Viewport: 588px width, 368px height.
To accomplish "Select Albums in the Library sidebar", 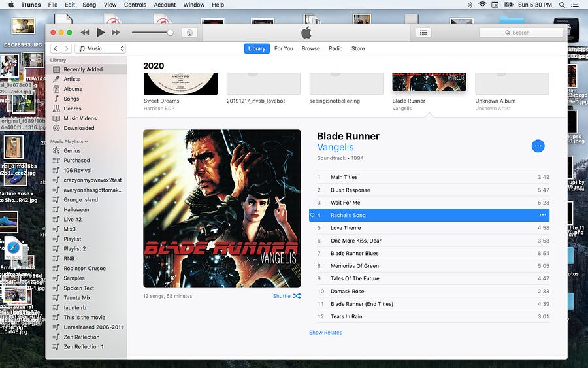I will pyautogui.click(x=86, y=89).
